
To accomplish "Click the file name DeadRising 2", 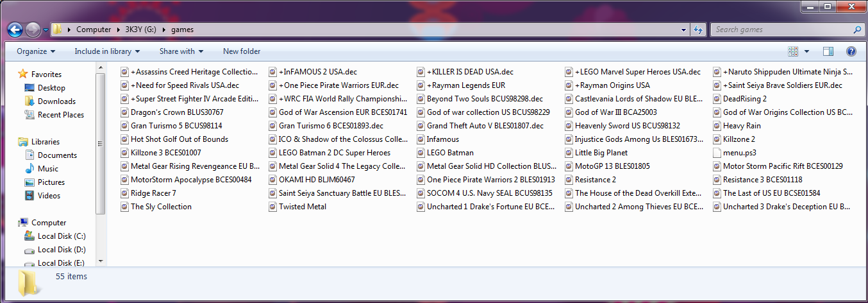I will [x=745, y=99].
